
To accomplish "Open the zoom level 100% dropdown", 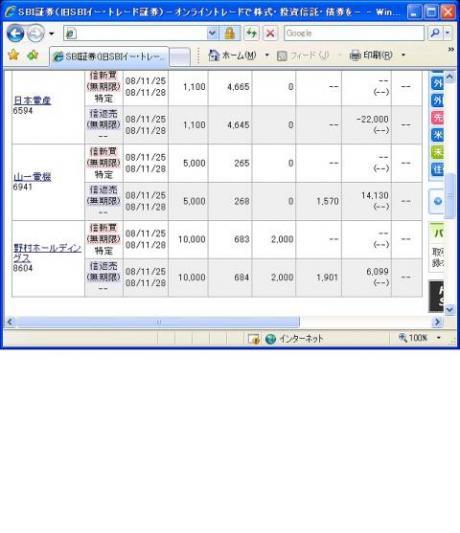I will (439, 338).
